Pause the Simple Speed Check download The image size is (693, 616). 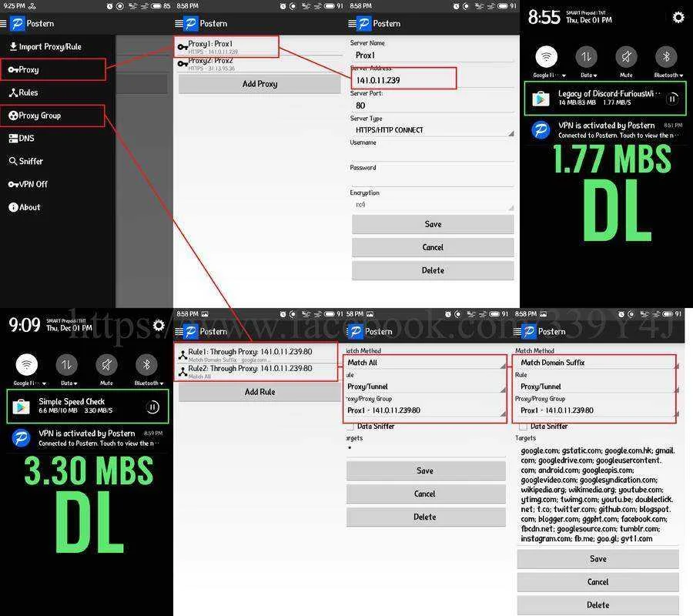152,407
